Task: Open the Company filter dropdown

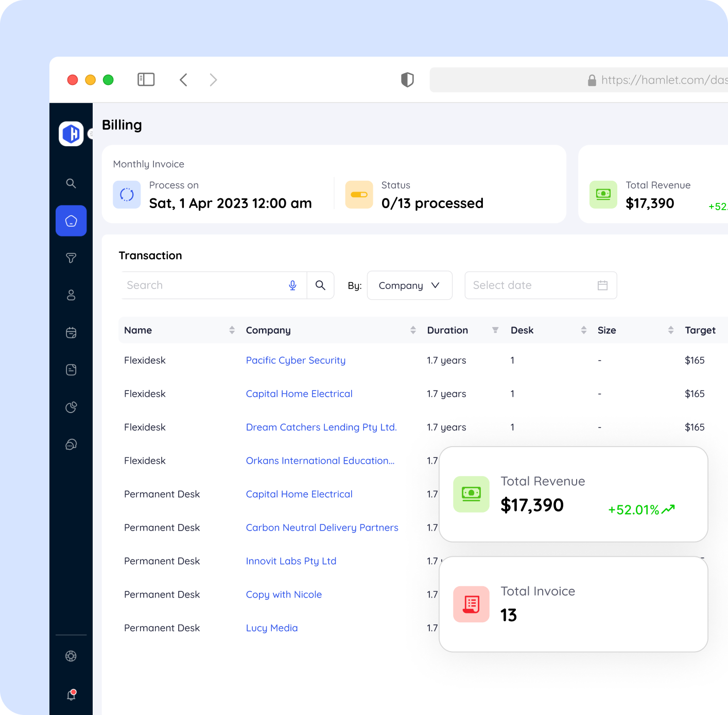Action: pos(410,285)
